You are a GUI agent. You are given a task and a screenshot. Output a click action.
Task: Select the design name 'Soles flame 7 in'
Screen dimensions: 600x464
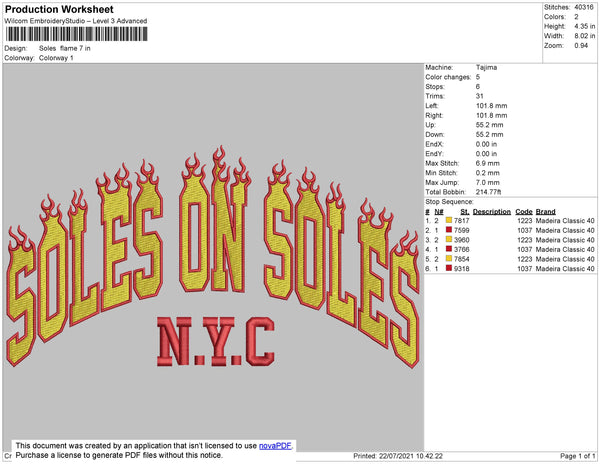coord(65,48)
